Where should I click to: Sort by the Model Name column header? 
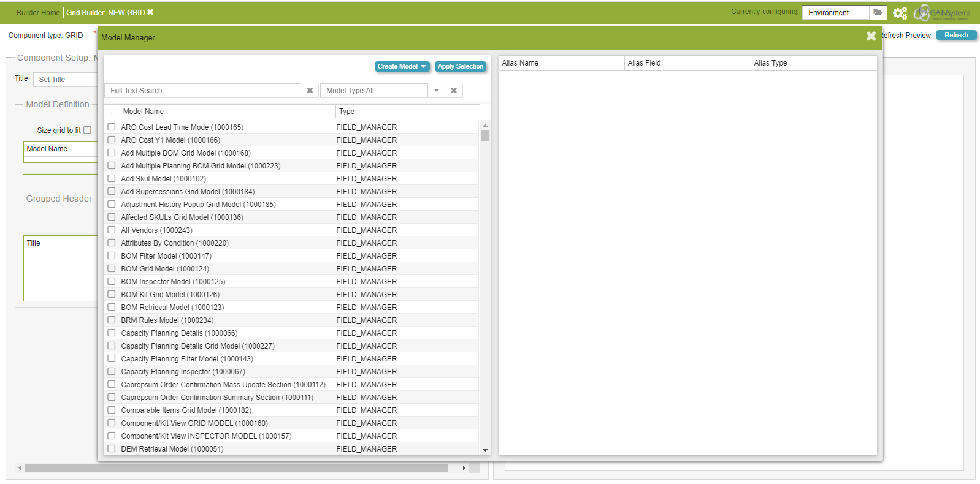click(x=227, y=112)
